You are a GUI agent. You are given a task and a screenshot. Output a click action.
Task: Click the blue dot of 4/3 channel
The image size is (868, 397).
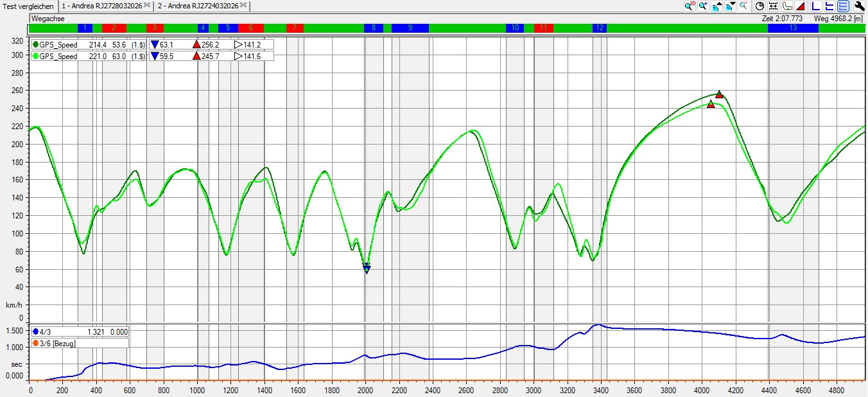[x=35, y=332]
